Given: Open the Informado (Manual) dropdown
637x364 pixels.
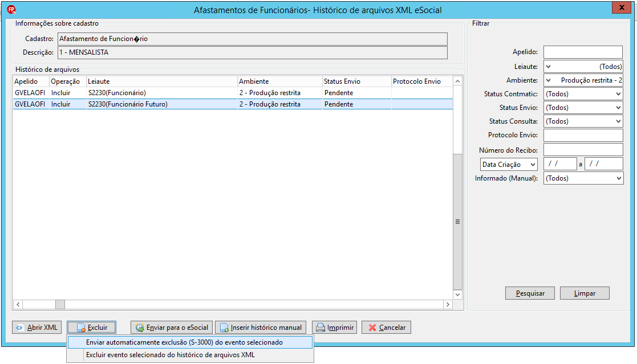Looking at the screenshot, I should pyautogui.click(x=583, y=178).
